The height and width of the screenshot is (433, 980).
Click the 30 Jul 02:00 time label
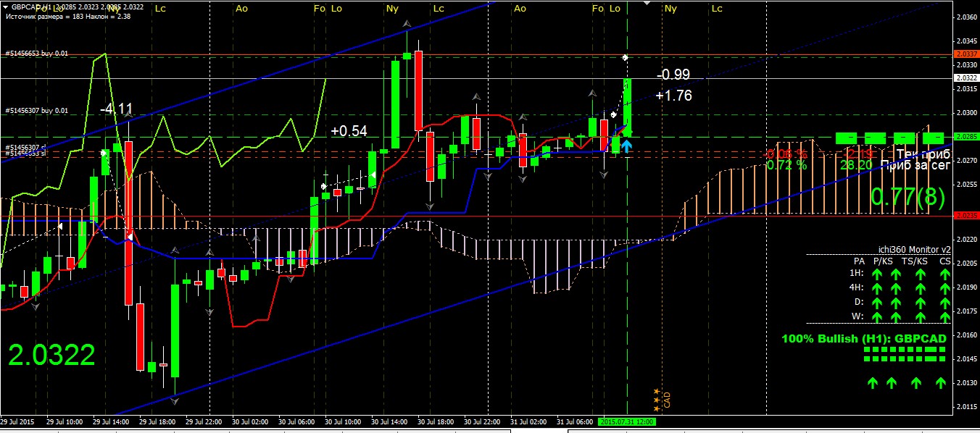[x=249, y=421]
